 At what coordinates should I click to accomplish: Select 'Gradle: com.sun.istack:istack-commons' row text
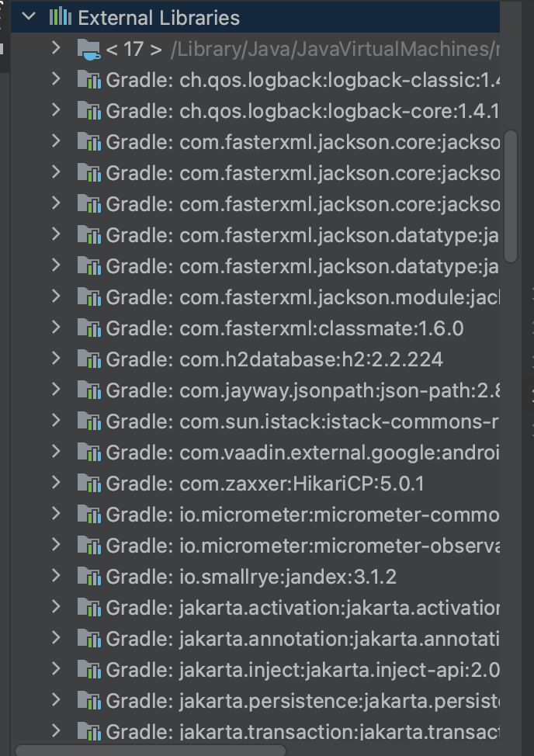point(303,421)
